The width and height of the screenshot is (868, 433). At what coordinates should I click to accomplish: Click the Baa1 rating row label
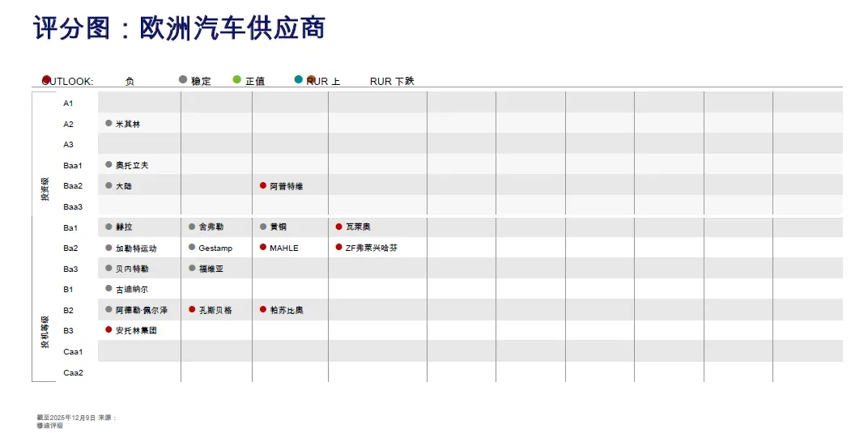click(x=73, y=165)
